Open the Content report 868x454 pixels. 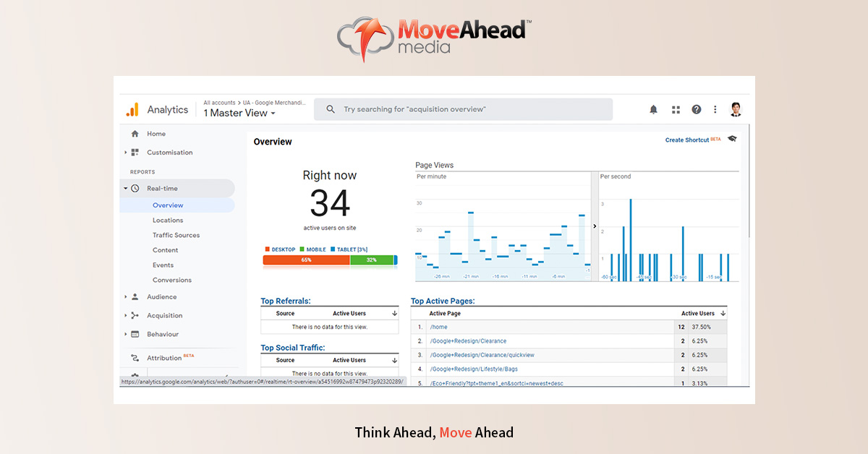point(165,250)
